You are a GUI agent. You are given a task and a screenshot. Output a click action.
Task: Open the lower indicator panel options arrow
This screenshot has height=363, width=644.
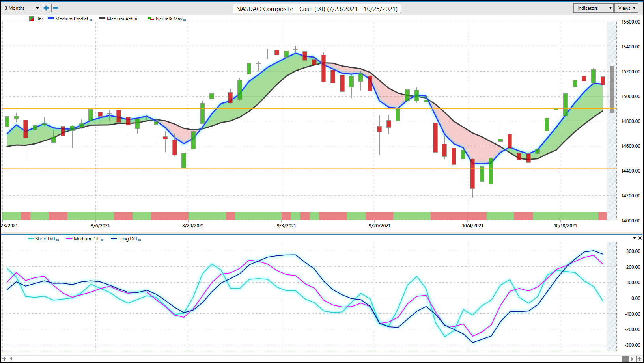tap(635, 238)
